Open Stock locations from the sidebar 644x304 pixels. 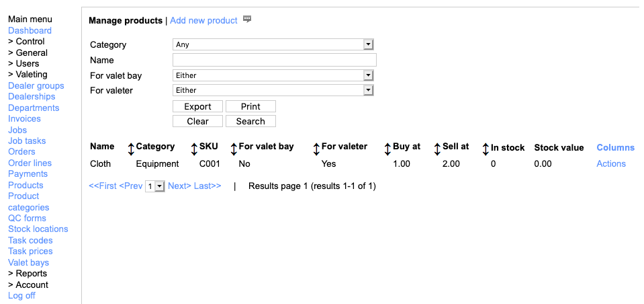38,229
